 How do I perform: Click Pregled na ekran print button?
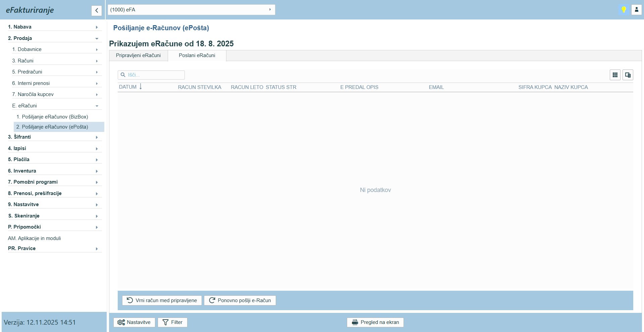pyautogui.click(x=375, y=322)
